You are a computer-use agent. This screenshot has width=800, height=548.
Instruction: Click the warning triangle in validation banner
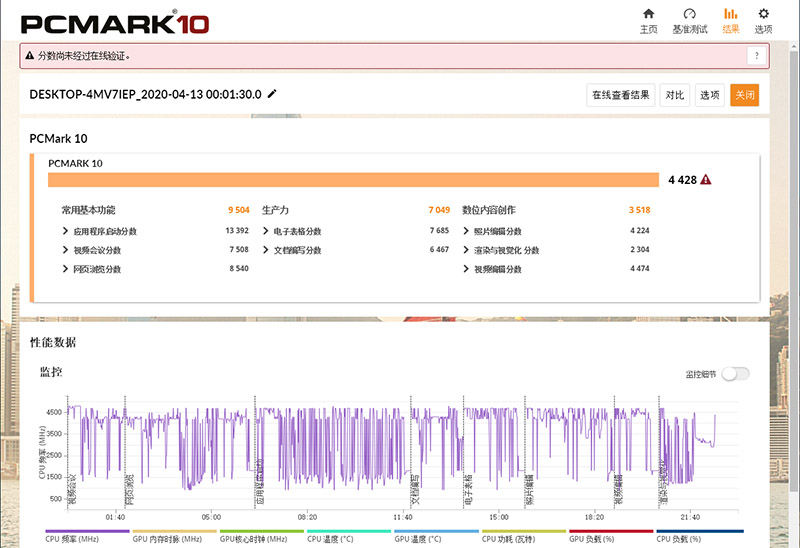tap(30, 56)
